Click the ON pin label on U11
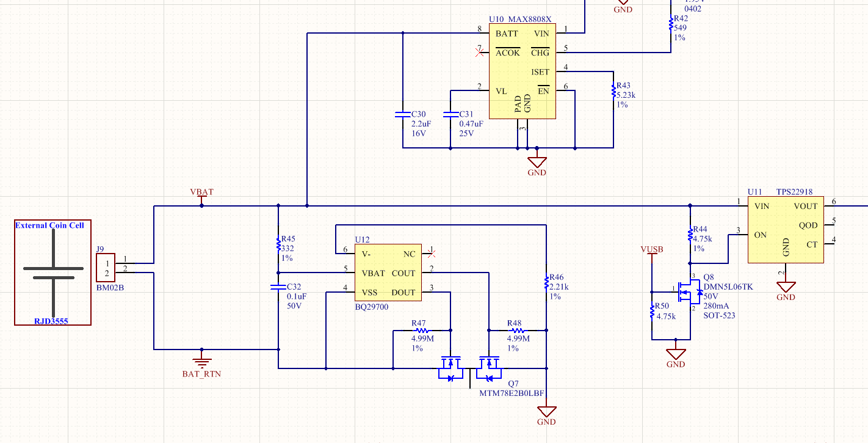This screenshot has width=868, height=443. 761,235
